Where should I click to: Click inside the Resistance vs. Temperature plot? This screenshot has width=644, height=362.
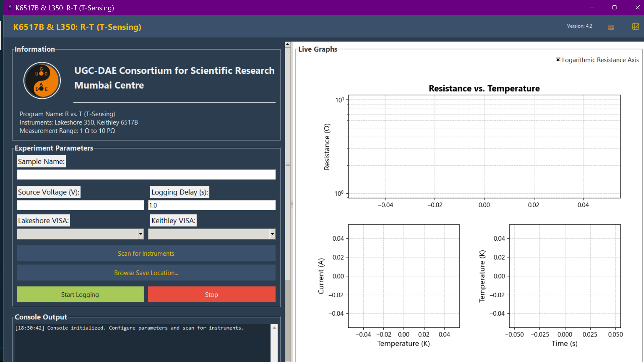pos(484,146)
